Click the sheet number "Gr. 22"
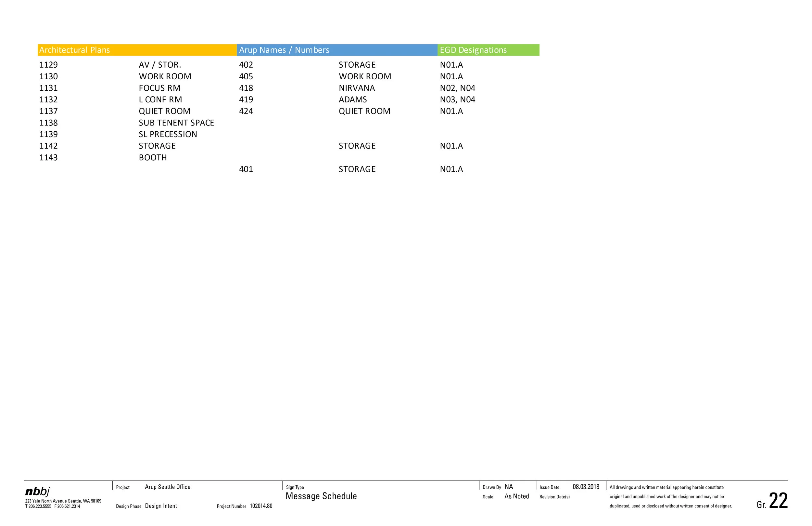 [x=772, y=501]
